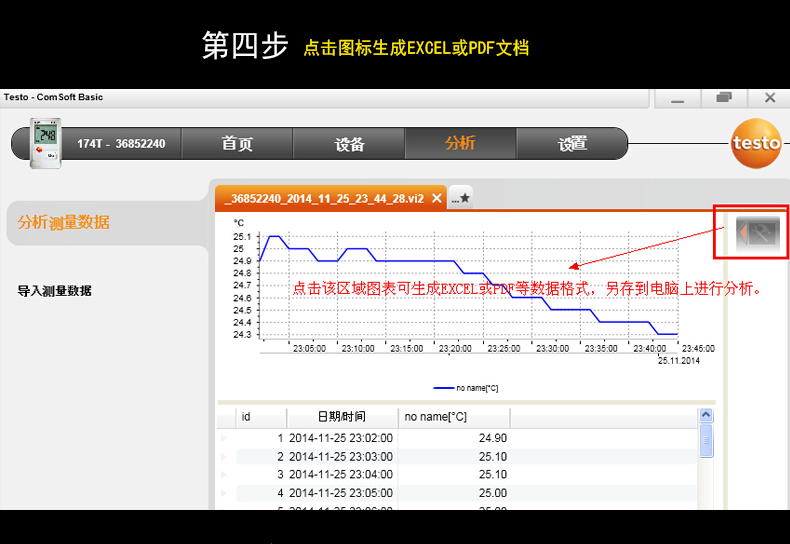Select the 分析 (Analysis) tab
The height and width of the screenshot is (544, 790).
460,144
